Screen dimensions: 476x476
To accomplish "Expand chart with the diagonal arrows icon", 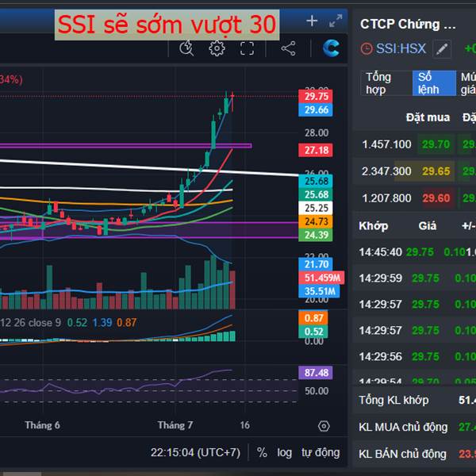I will pyautogui.click(x=336, y=21).
